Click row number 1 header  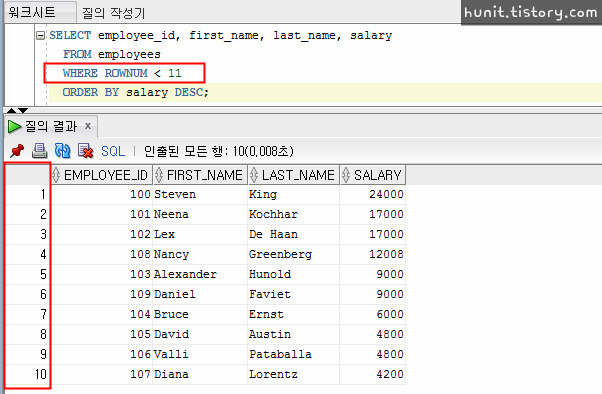click(x=28, y=194)
